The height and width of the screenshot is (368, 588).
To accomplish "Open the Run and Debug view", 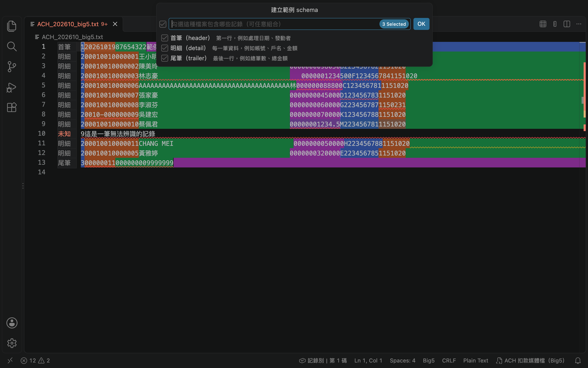I will point(12,87).
